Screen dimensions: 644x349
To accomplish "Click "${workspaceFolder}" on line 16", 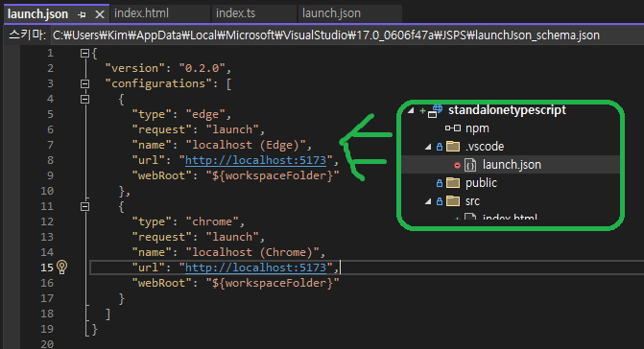I will [x=273, y=284].
